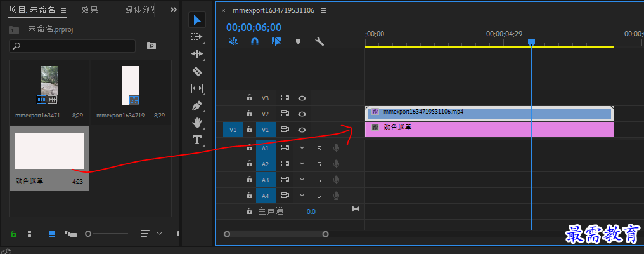The image size is (644, 254).
Task: Click the project search field
Action: pyautogui.click(x=72, y=46)
